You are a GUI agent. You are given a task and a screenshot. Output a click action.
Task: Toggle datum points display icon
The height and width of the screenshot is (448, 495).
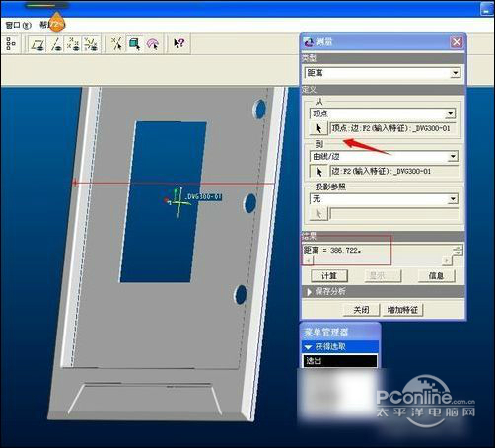73,43
